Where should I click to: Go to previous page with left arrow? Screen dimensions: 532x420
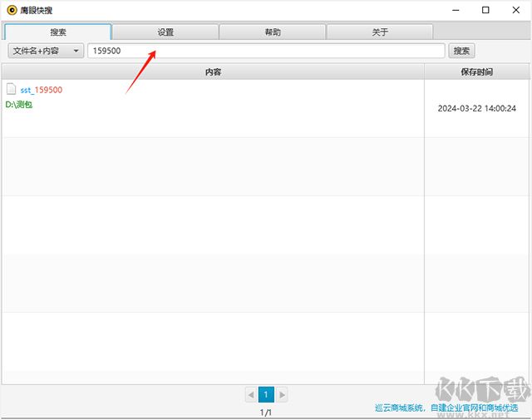click(250, 394)
